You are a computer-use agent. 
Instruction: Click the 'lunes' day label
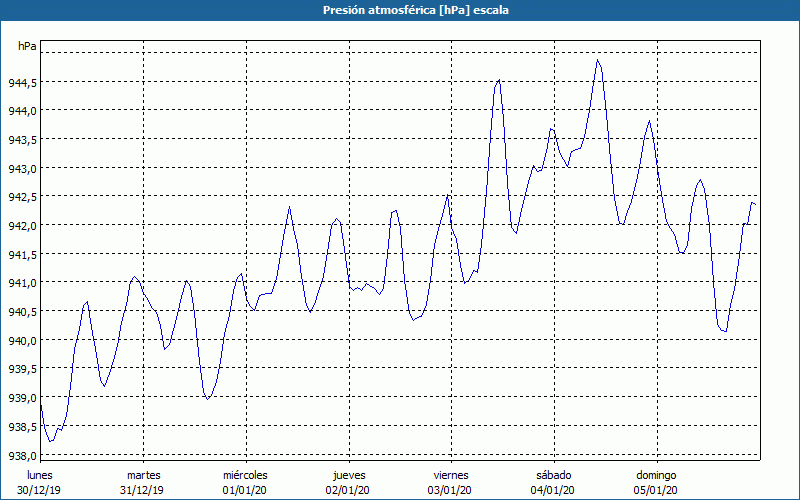click(40, 475)
